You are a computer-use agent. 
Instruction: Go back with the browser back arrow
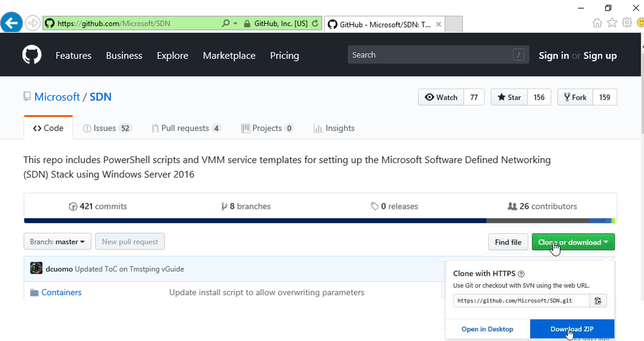coord(11,23)
